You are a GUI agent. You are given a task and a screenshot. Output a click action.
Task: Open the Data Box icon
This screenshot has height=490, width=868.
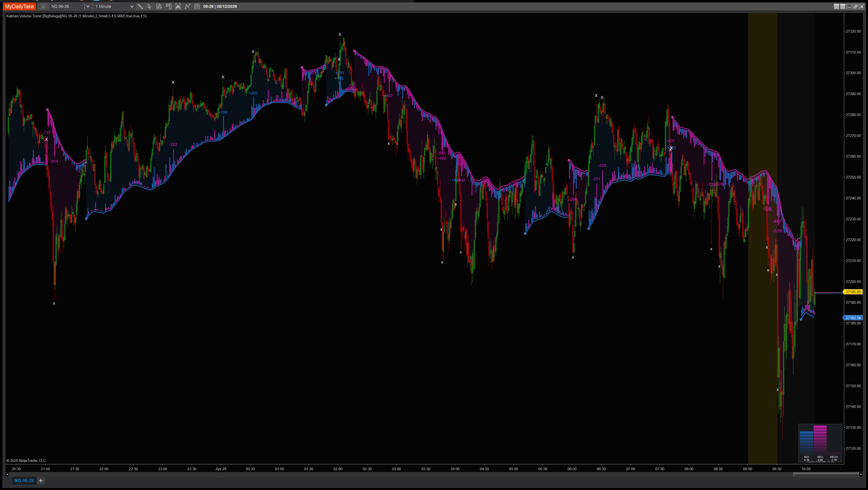(159, 6)
